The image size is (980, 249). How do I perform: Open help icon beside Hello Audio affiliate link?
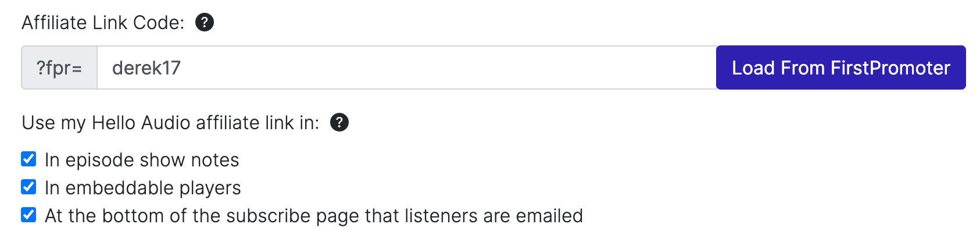coord(339,123)
